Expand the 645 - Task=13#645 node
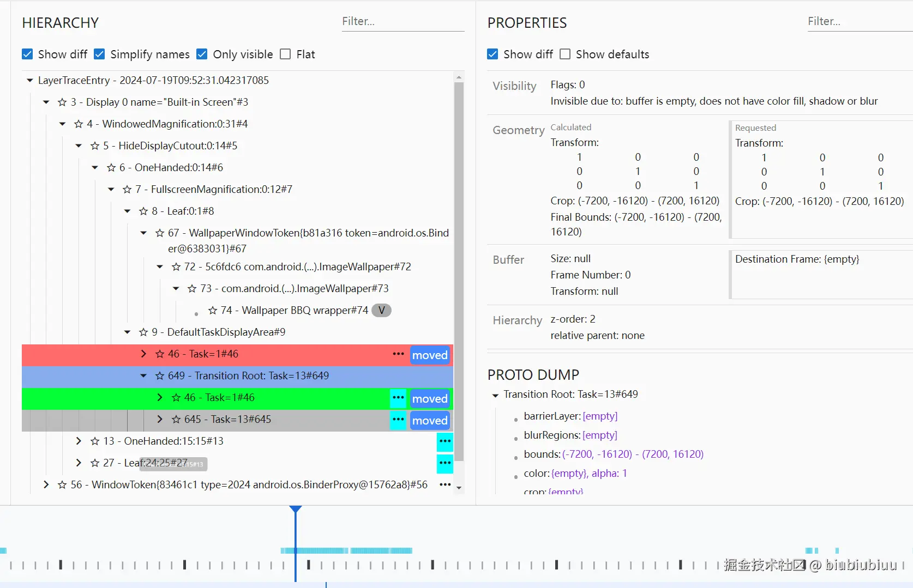Screen dimensions: 913x588 tap(160, 420)
